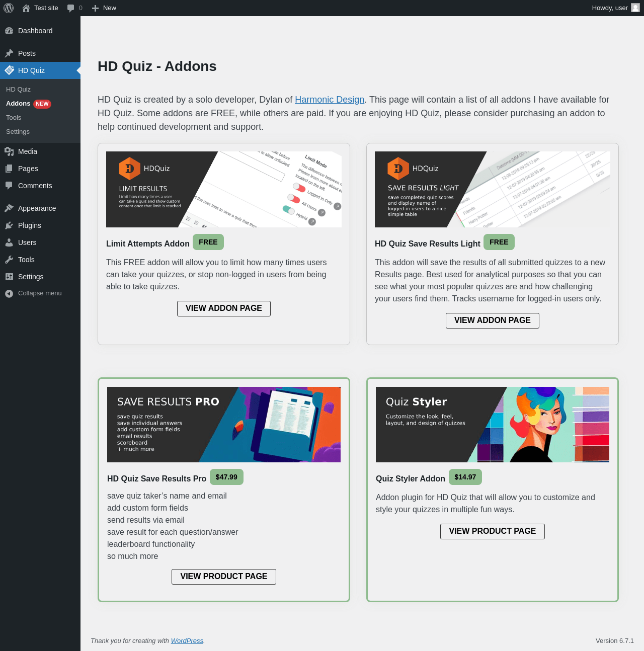This screenshot has height=651, width=644.
Task: Click the Collapse menu label
Action: [x=40, y=293]
